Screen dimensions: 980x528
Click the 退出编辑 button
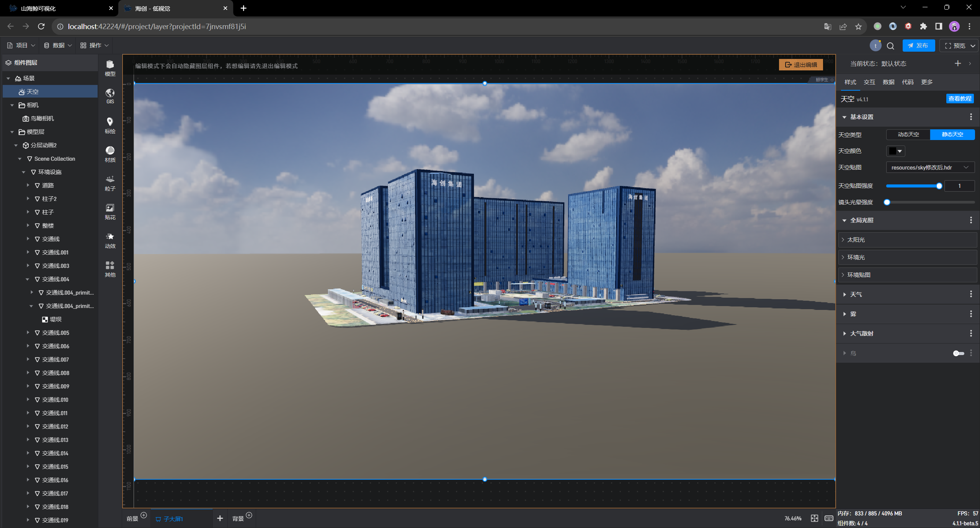(801, 65)
